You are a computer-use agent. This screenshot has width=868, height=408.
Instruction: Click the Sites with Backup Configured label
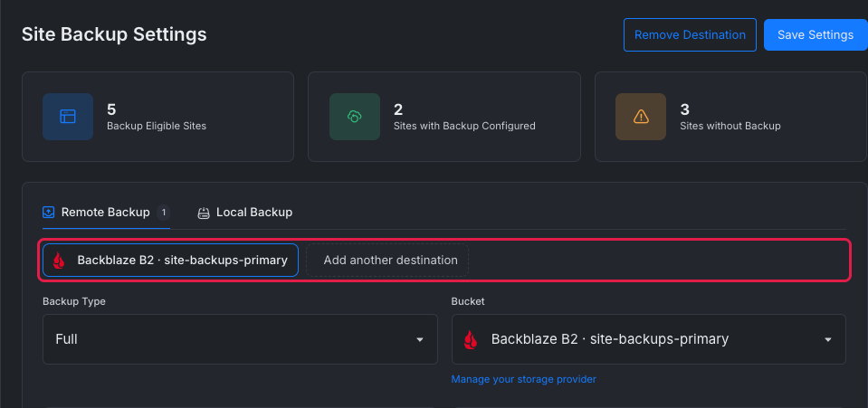point(464,127)
